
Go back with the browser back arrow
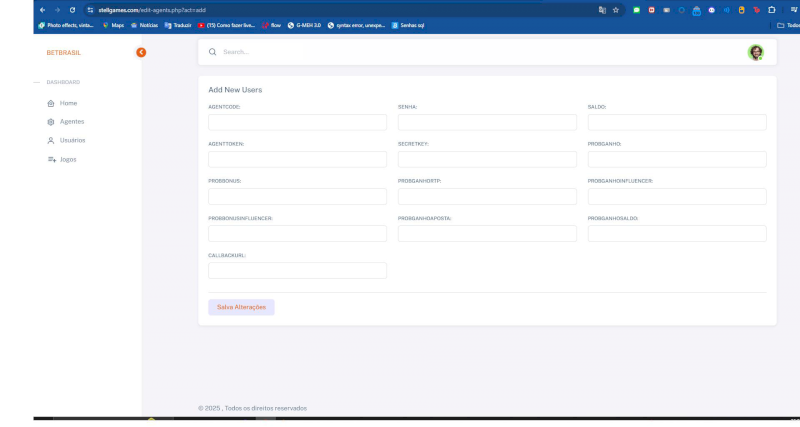click(x=42, y=10)
